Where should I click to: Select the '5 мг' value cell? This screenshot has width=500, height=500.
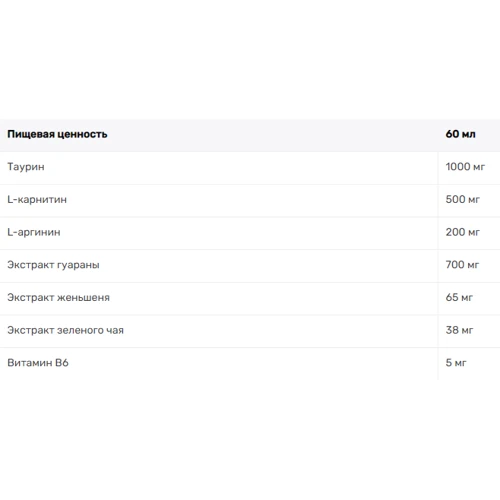[456, 363]
